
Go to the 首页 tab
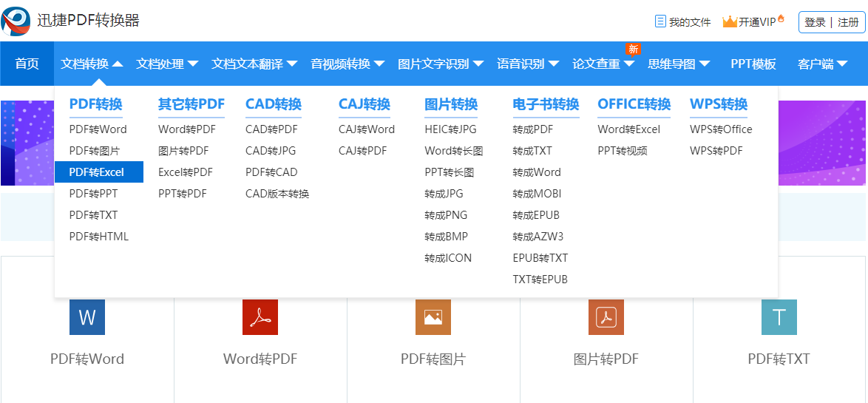pos(27,64)
